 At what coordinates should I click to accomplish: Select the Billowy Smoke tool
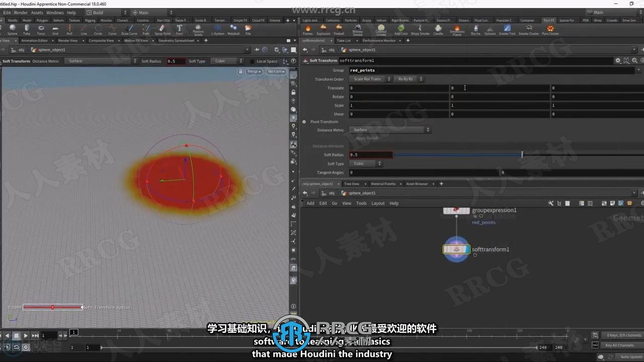click(357, 30)
